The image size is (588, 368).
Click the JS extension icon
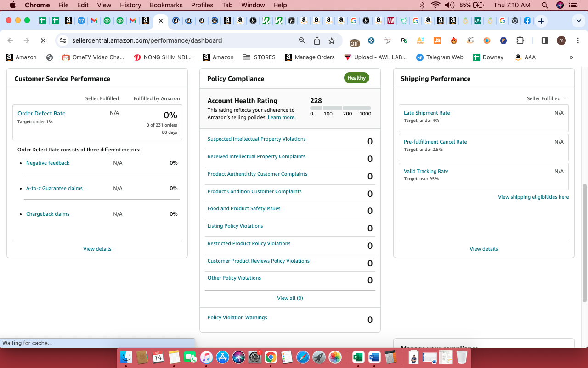pos(437,40)
